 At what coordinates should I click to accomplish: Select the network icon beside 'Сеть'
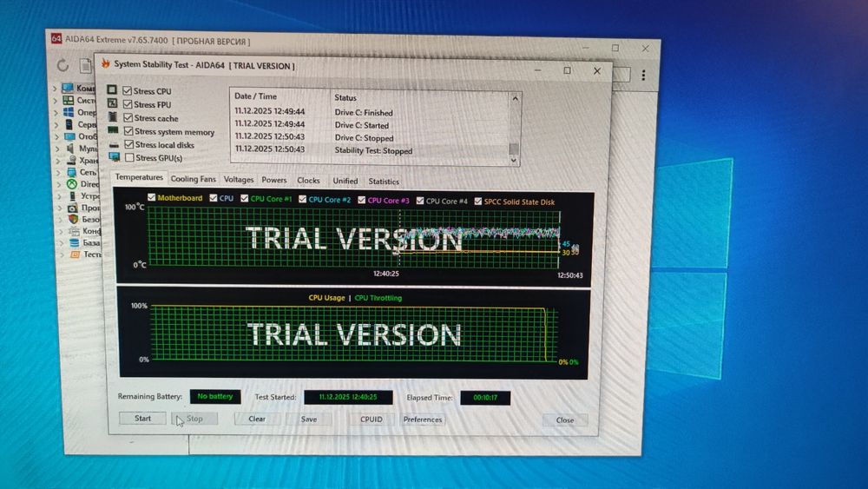click(x=71, y=172)
